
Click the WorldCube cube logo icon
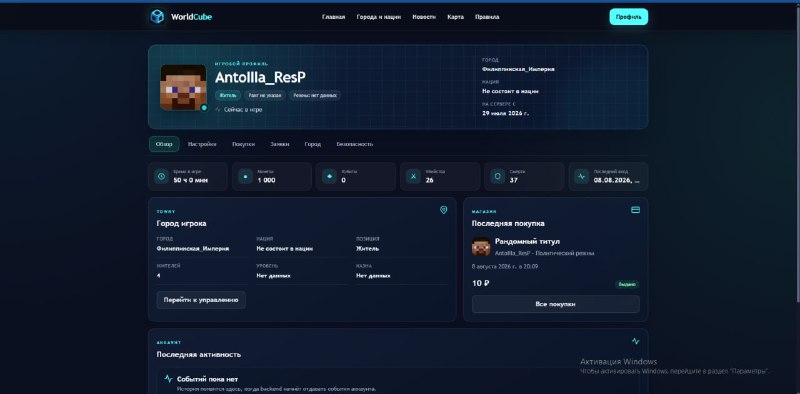click(x=157, y=17)
